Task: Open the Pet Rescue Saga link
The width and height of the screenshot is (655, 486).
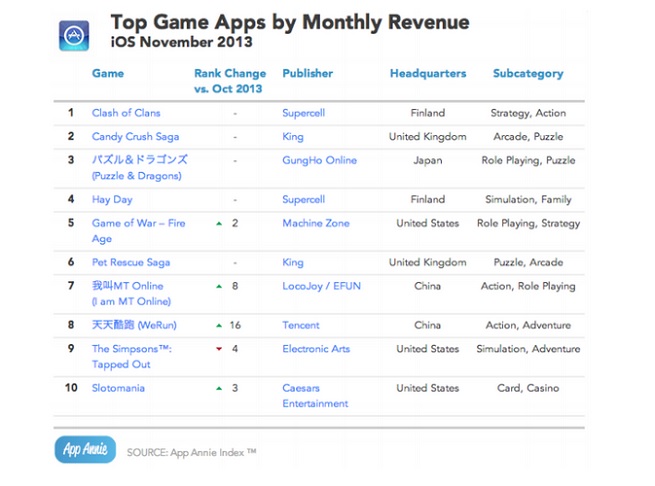Action: point(131,262)
